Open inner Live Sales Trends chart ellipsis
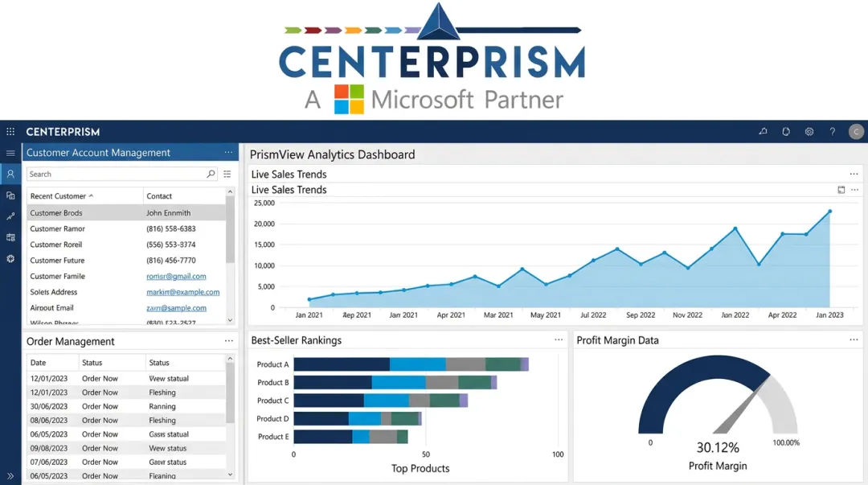868x485 pixels. click(854, 190)
